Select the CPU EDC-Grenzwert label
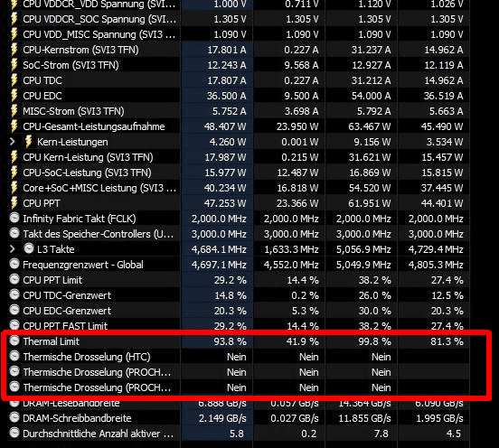Screen dimensions: 499x448 67,311
